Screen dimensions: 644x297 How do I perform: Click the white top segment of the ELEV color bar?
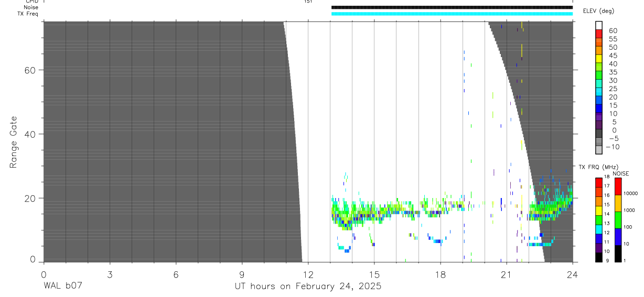pyautogui.click(x=599, y=25)
